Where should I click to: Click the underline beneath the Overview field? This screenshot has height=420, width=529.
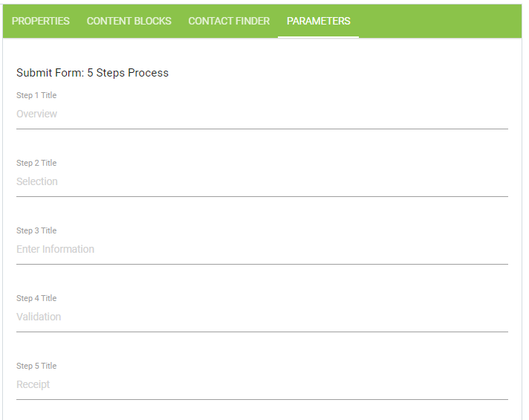pos(262,129)
